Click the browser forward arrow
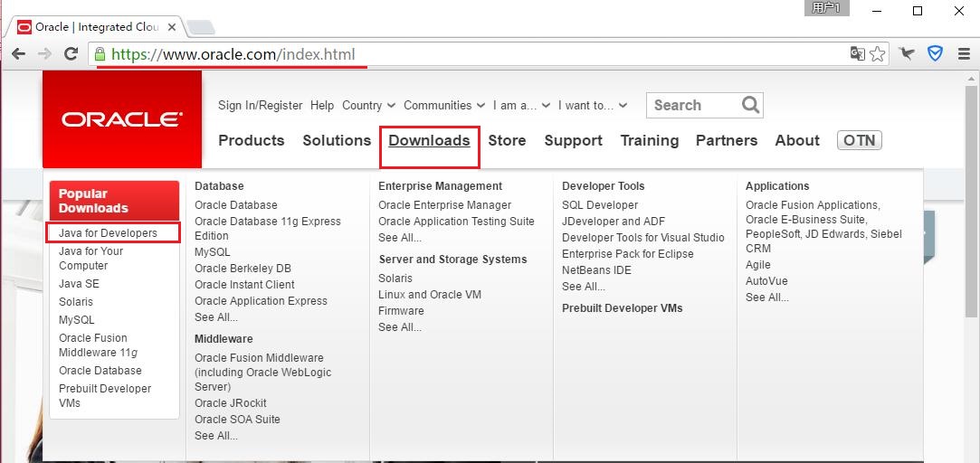Screen dimensions: 980x463 click(44, 53)
